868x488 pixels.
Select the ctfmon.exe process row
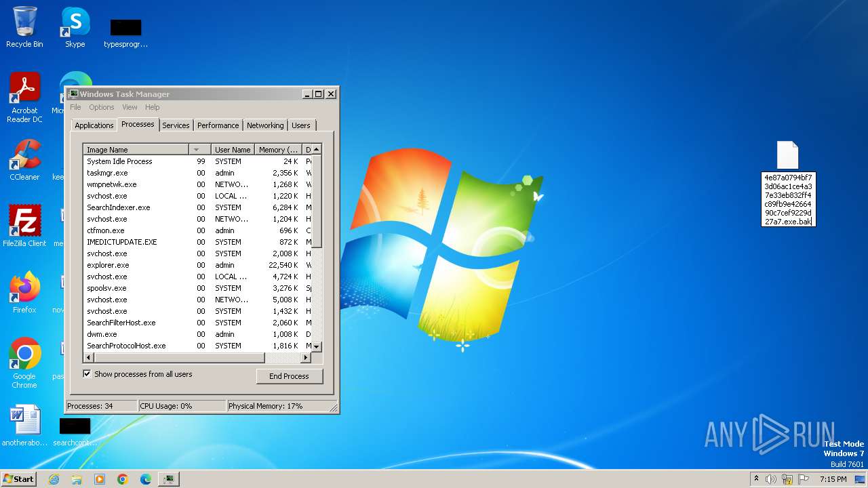[197, 230]
